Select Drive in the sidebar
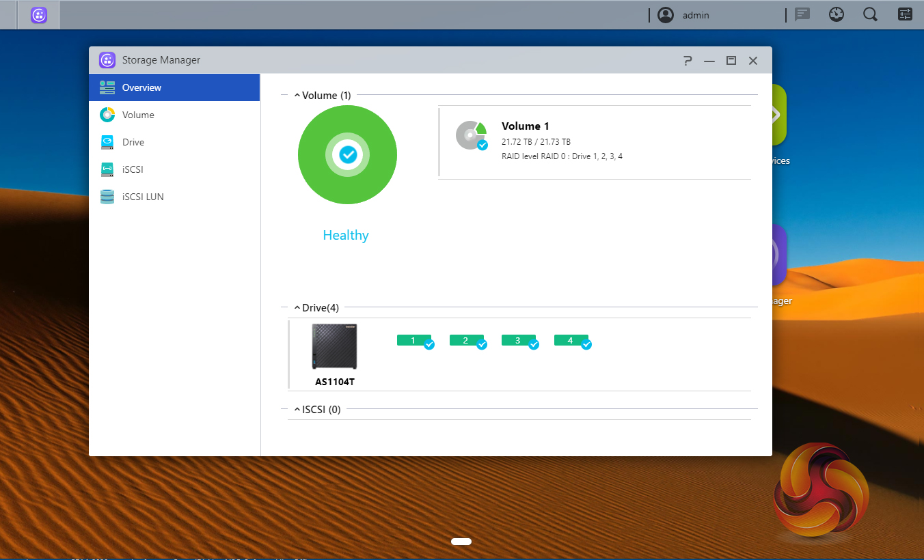Screen dimensions: 924x560 click(133, 142)
